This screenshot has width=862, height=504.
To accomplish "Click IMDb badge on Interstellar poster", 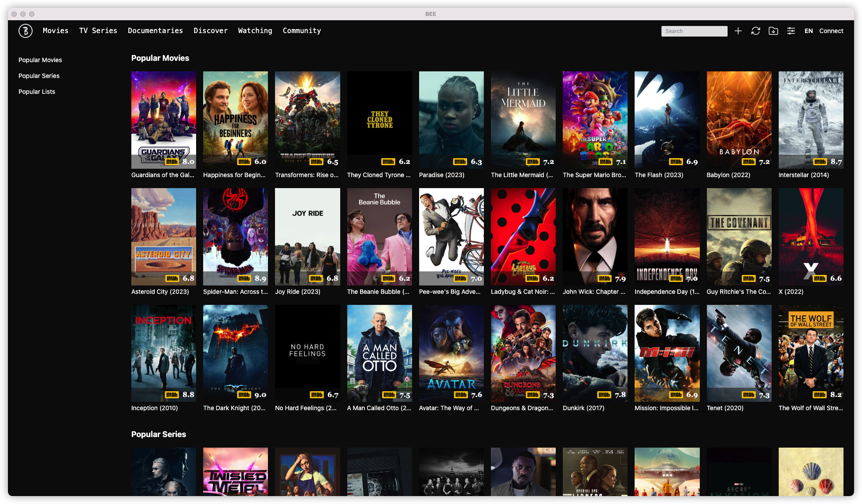I will (x=820, y=162).
